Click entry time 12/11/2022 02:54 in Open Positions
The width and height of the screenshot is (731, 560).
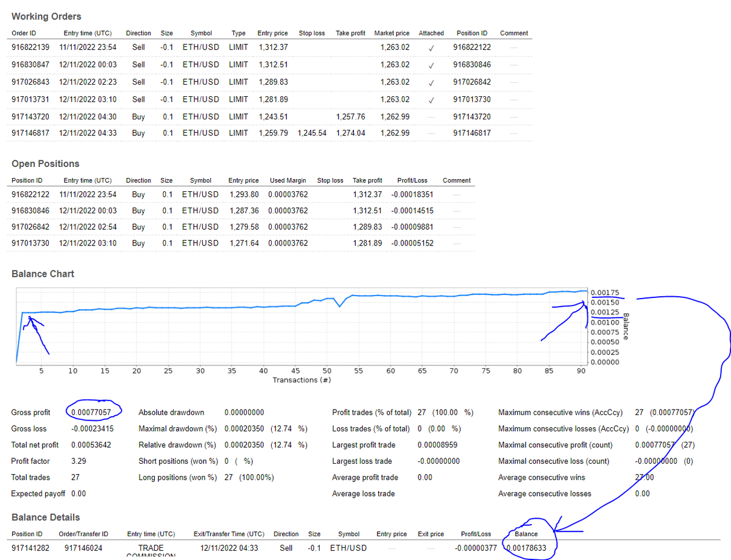tap(88, 227)
